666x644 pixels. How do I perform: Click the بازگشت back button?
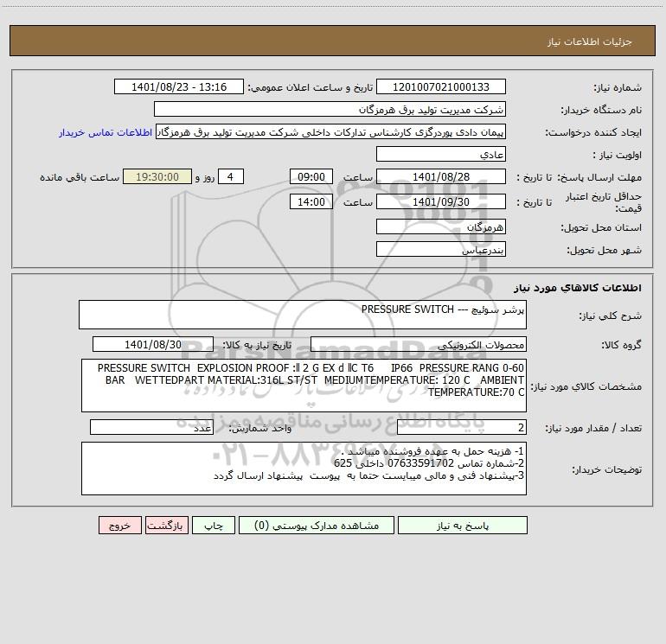tap(166, 526)
